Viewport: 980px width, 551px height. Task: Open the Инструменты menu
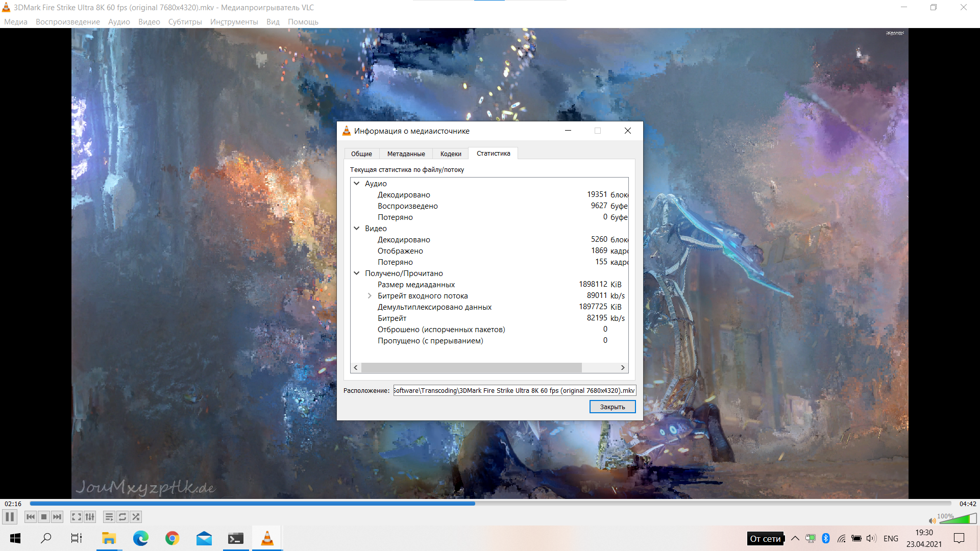234,22
